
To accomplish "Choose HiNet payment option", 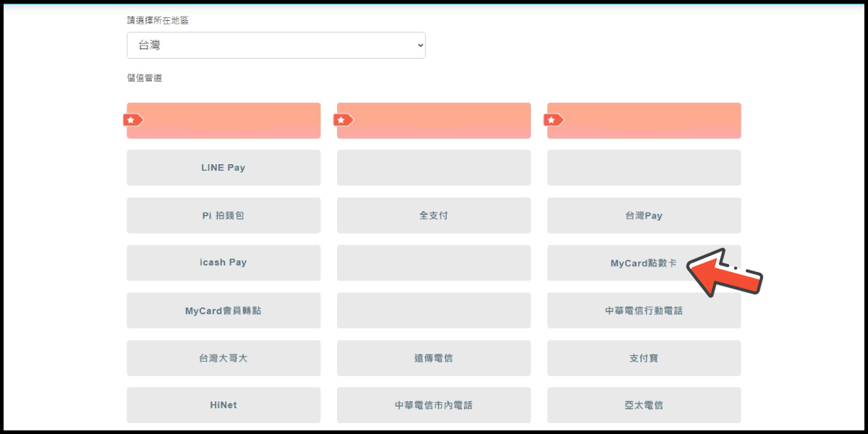I will [x=224, y=405].
